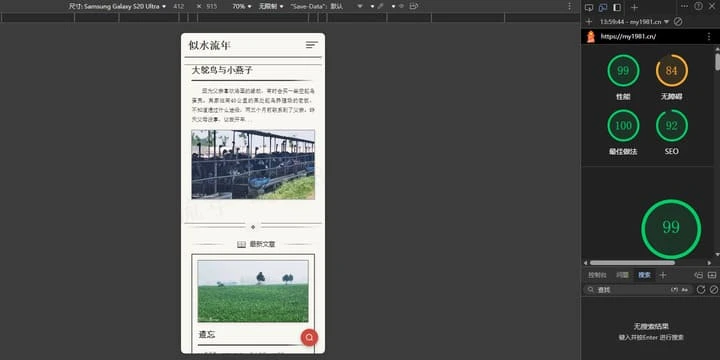Clear all Lighthouse reports icon
Viewport: 720px width, 360px height.
678,22
